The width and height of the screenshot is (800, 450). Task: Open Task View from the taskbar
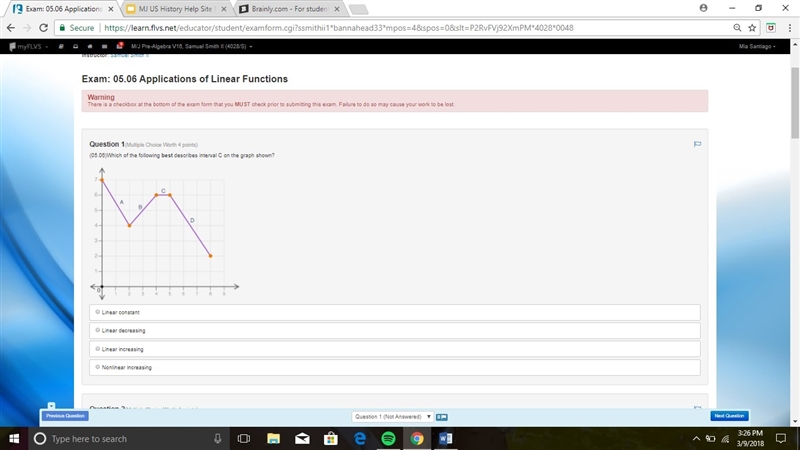pyautogui.click(x=244, y=439)
